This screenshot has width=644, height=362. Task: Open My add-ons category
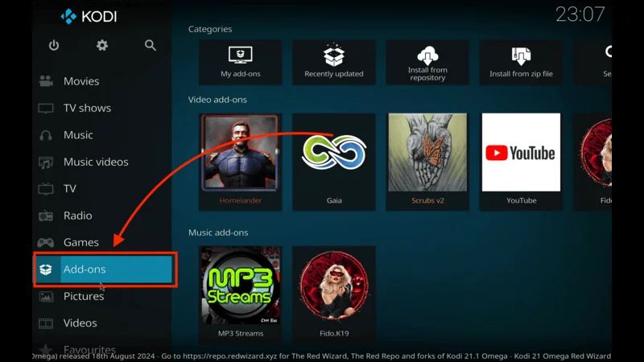[240, 63]
